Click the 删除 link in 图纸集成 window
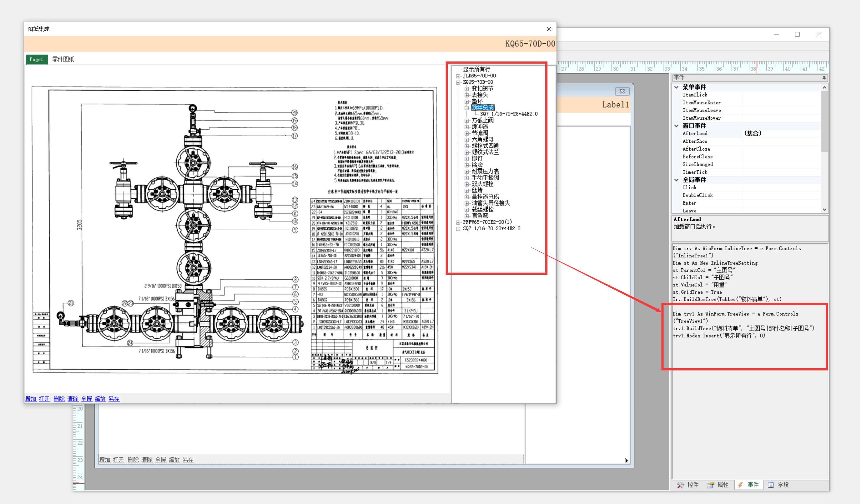This screenshot has width=860, height=504. (x=59, y=399)
